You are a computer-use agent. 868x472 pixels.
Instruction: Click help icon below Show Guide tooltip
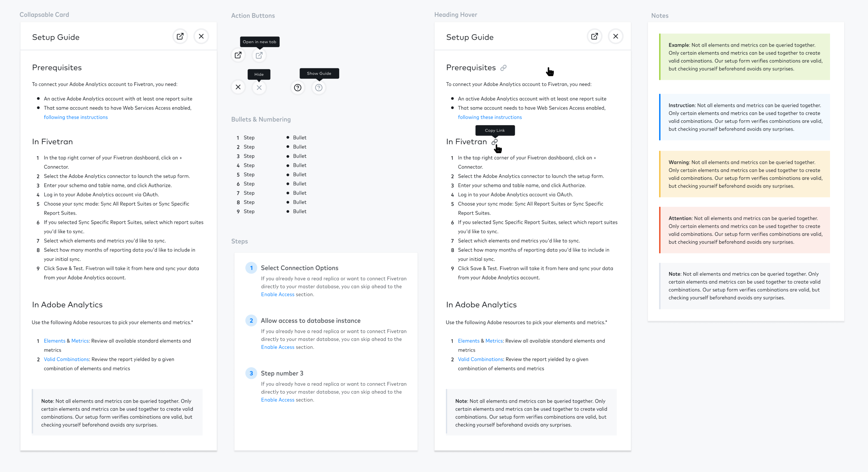(x=319, y=88)
